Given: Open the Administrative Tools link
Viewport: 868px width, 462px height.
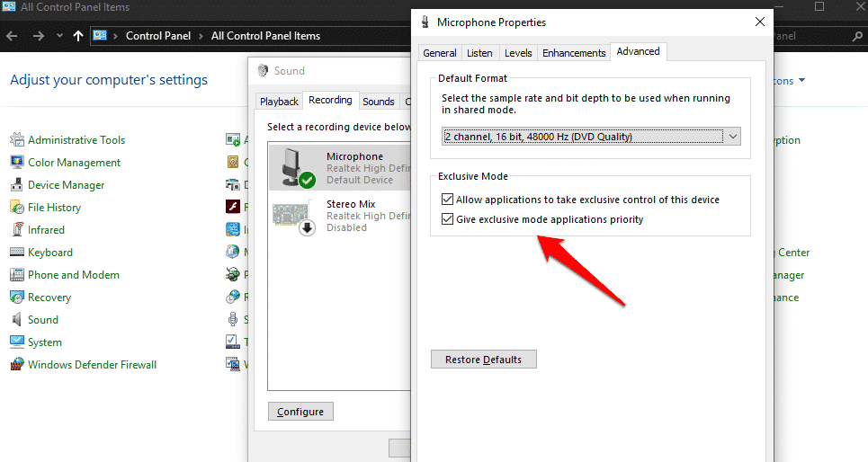Looking at the screenshot, I should coord(76,140).
